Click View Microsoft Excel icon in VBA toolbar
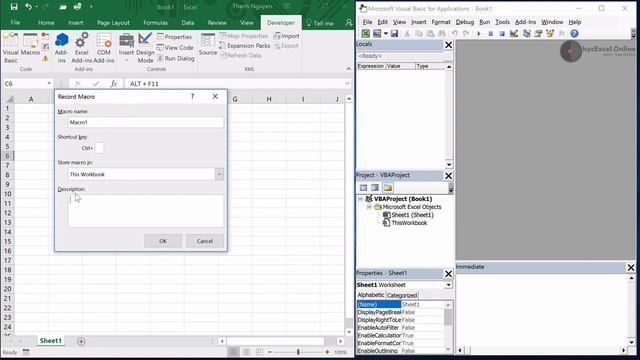The width and height of the screenshot is (640, 360). pos(366,33)
